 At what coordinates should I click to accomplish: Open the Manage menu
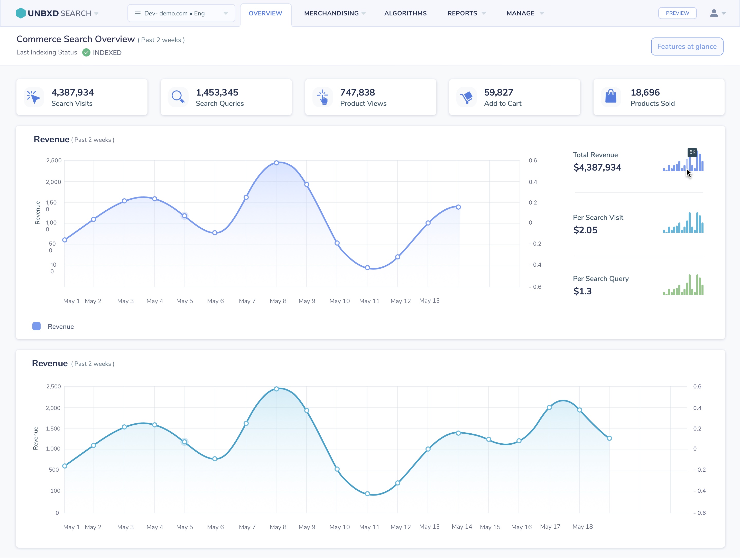point(521,13)
